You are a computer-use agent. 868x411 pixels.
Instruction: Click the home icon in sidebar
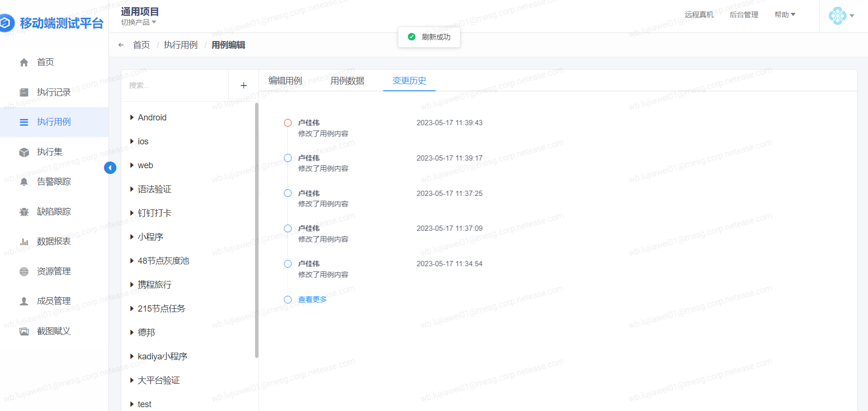[x=24, y=63]
